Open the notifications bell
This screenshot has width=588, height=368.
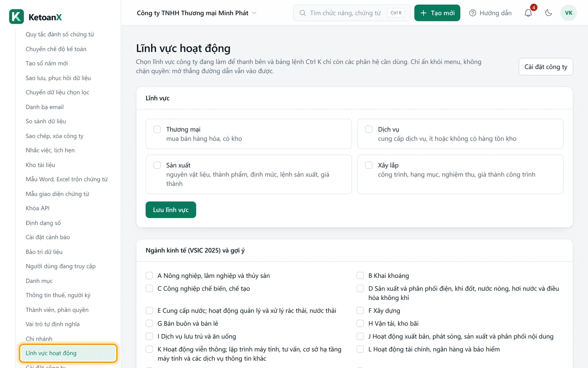[528, 13]
